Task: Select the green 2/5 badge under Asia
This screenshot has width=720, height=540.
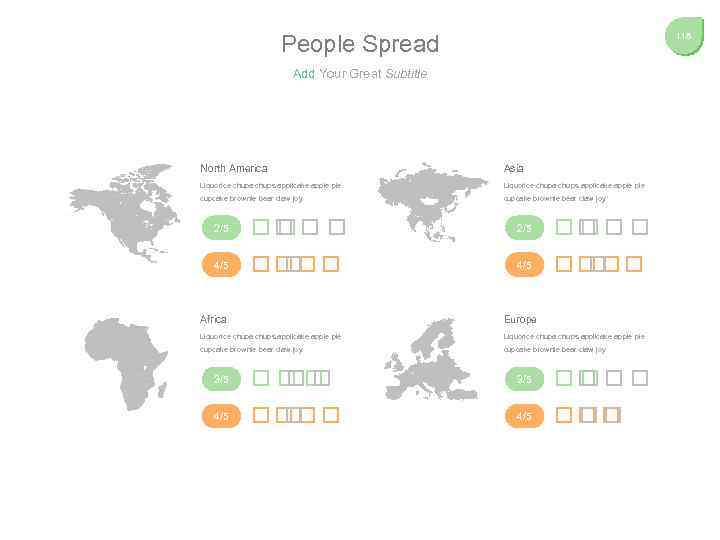Action: click(524, 228)
